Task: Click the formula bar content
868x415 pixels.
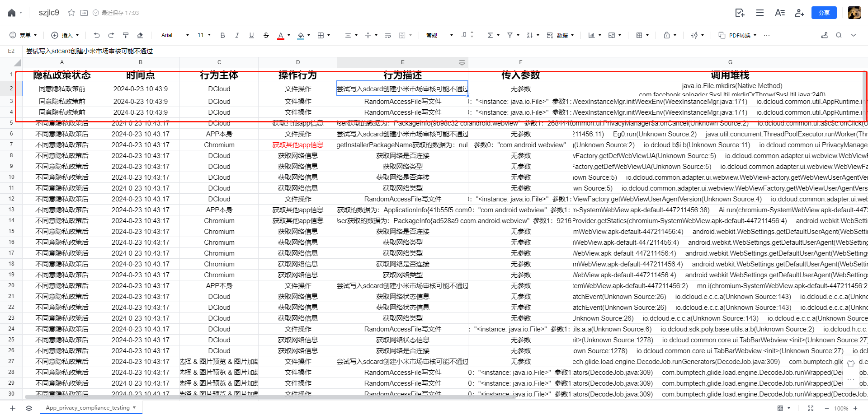Action: tap(90, 51)
